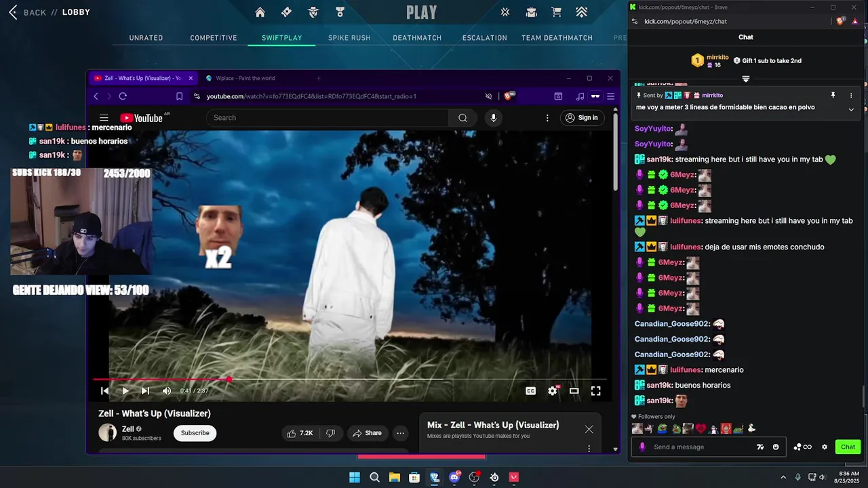Open Brave main hamburger menu
This screenshot has height=488, width=868.
[610, 96]
